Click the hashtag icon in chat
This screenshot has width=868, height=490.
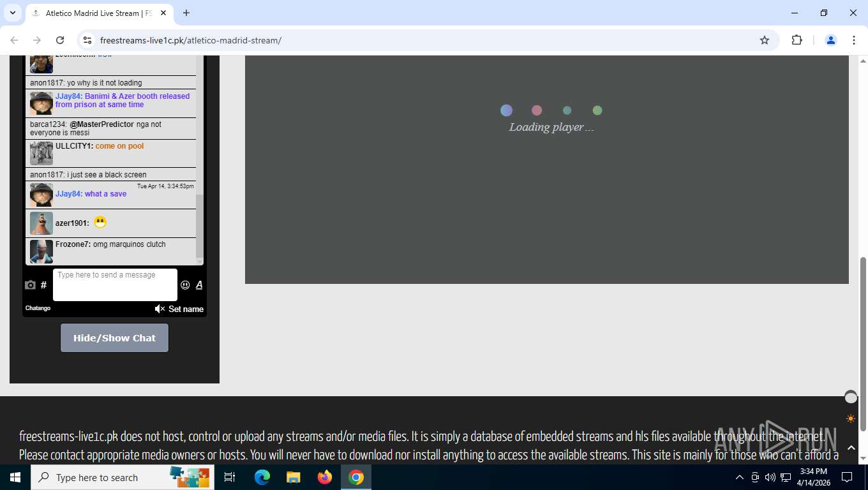point(43,285)
